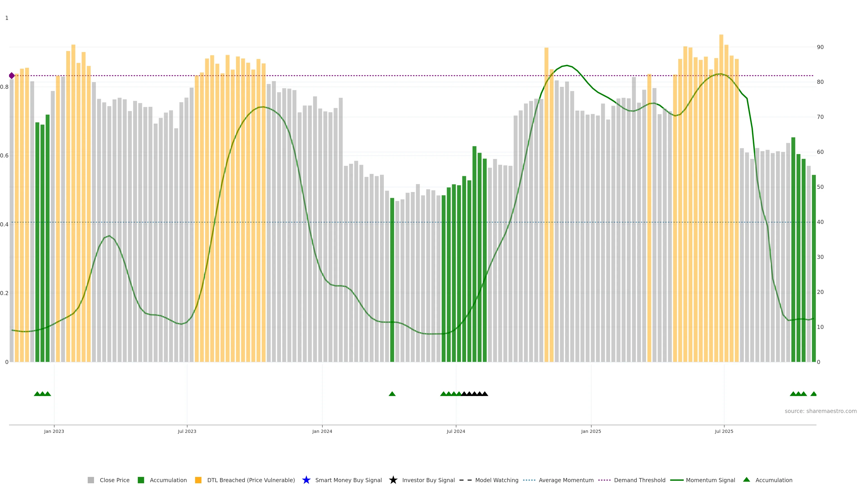
Task: Click the Jan 2024 axis label
Action: (x=322, y=431)
